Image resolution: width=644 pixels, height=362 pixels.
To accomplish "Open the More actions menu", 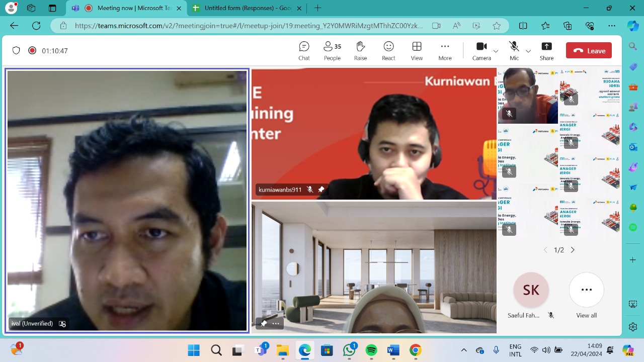I will 445,51.
